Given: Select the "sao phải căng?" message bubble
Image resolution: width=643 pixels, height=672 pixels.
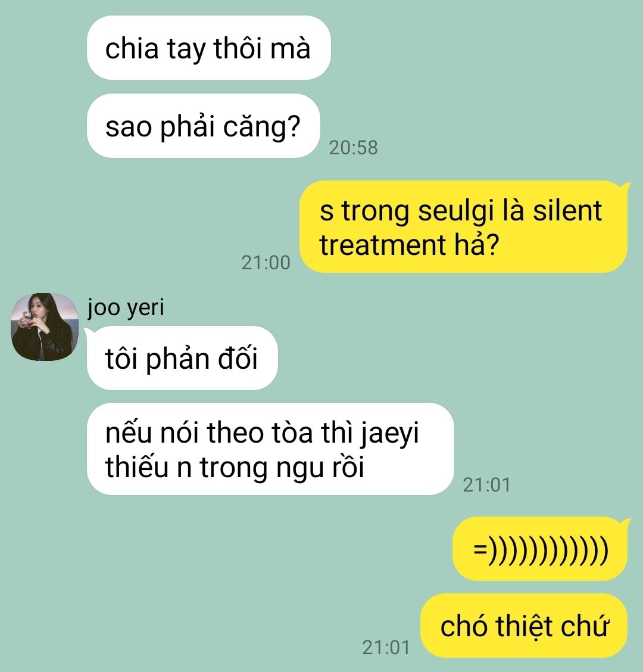Looking at the screenshot, I should click(x=204, y=126).
